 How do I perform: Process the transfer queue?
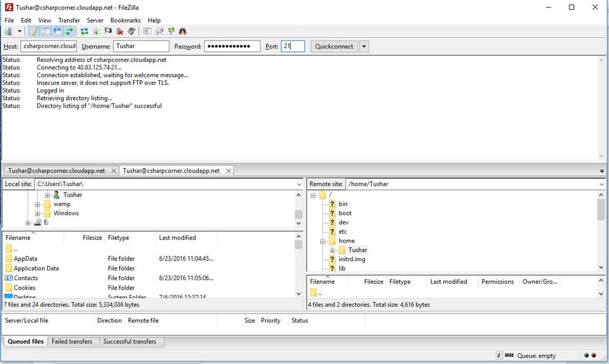97,31
